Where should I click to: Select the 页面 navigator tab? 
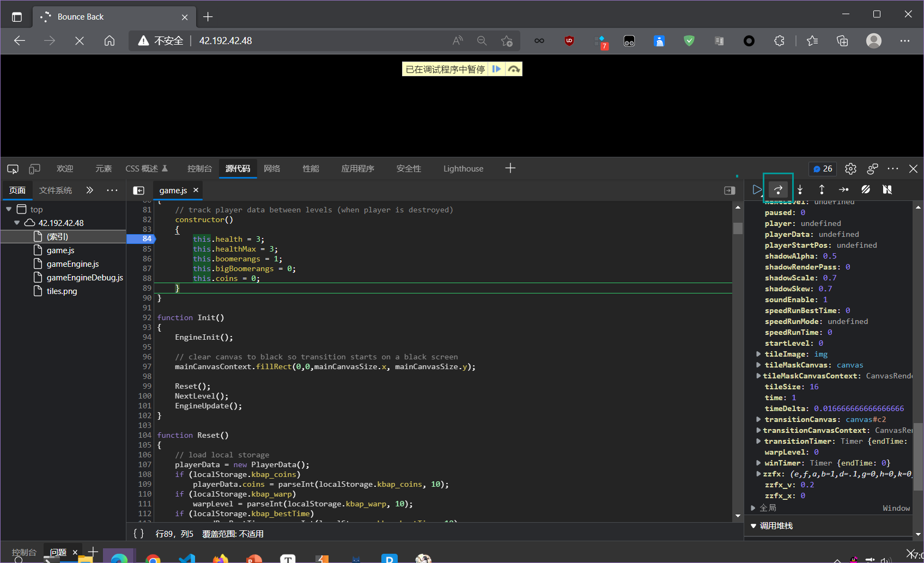tap(17, 190)
